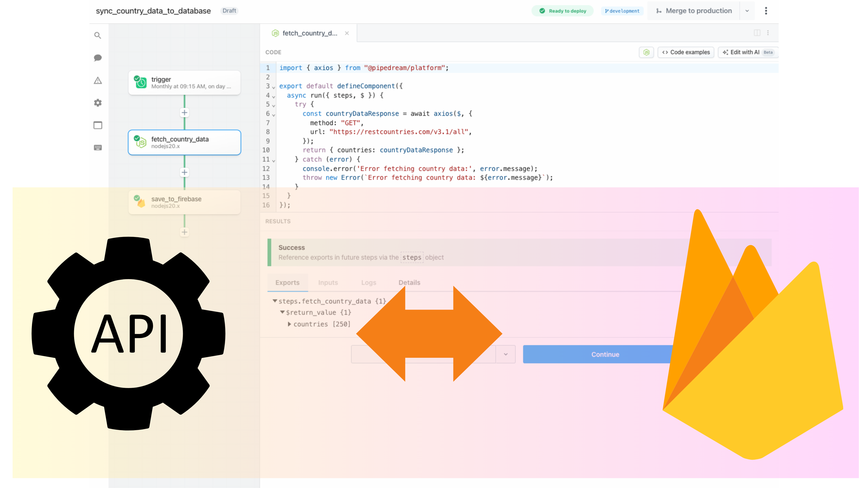This screenshot has width=868, height=488.
Task: Click the keyboard shortcuts icon
Action: [x=98, y=147]
